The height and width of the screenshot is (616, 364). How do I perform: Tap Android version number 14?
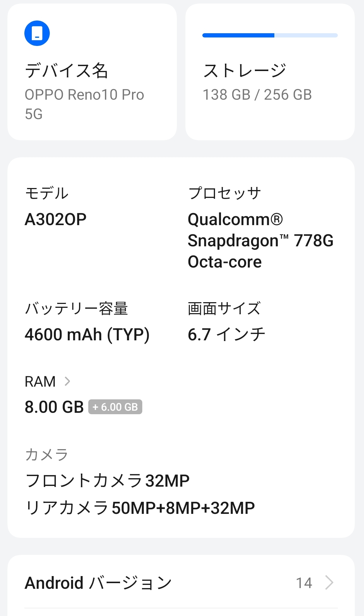(x=304, y=583)
